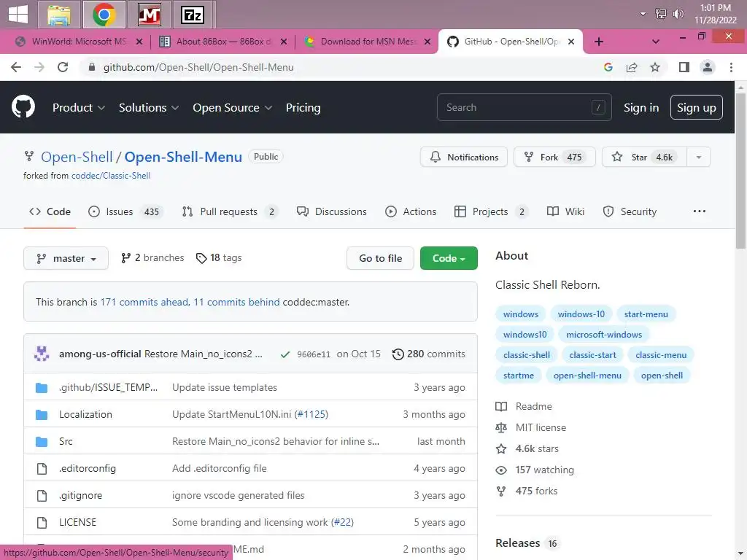
Task: Open the Localization folder
Action: (85, 414)
